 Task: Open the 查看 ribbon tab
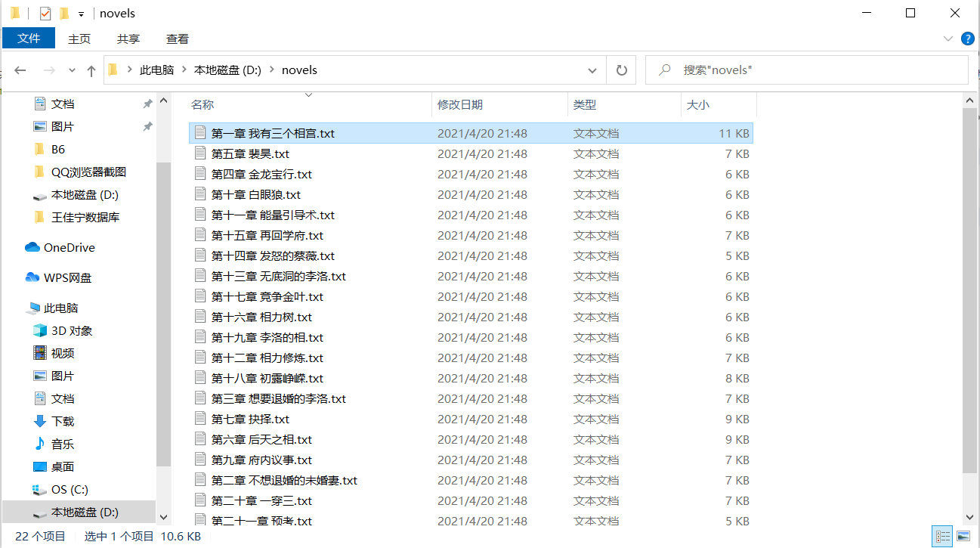[178, 39]
